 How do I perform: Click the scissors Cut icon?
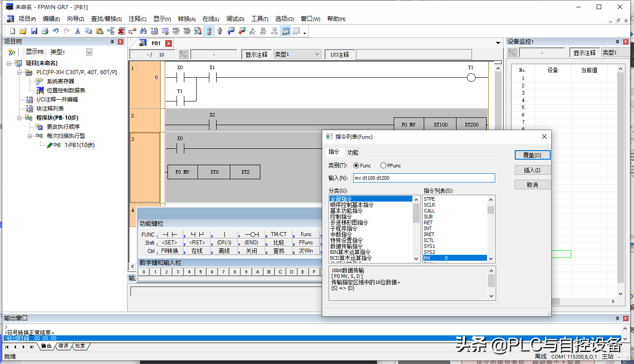coord(77,31)
